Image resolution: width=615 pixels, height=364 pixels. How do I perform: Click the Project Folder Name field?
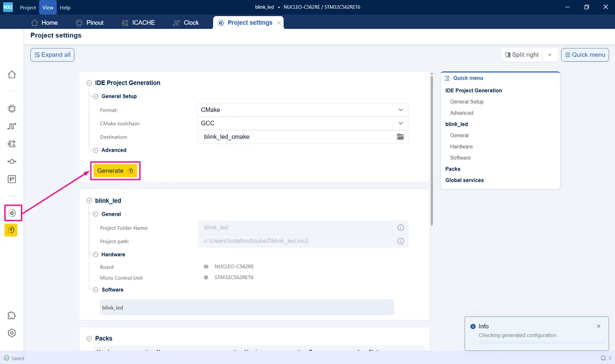303,228
